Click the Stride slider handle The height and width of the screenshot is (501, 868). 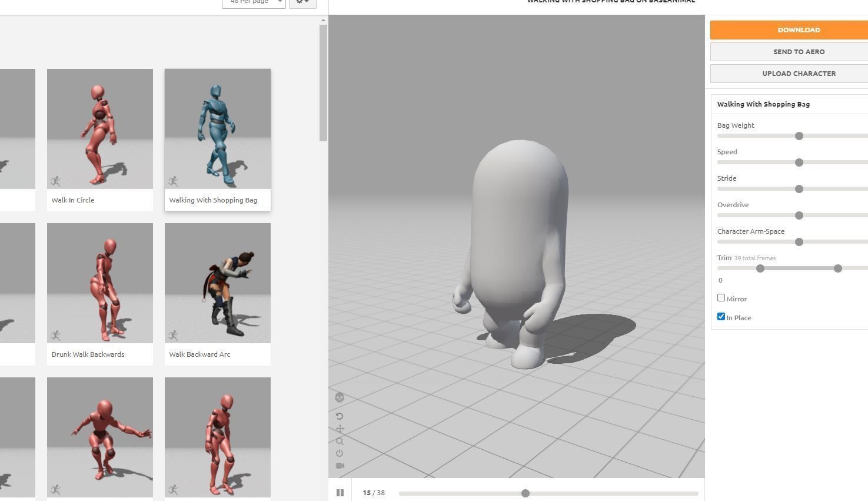799,189
